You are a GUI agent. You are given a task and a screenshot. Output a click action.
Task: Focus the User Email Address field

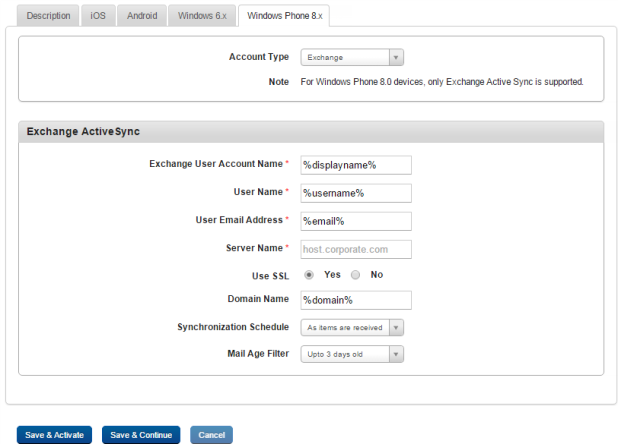point(356,221)
